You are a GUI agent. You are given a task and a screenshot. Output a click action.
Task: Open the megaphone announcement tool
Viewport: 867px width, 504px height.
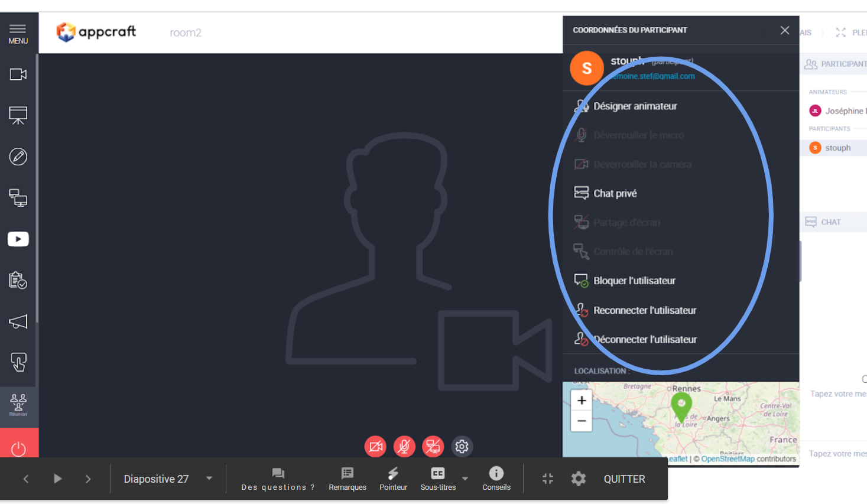(18, 321)
